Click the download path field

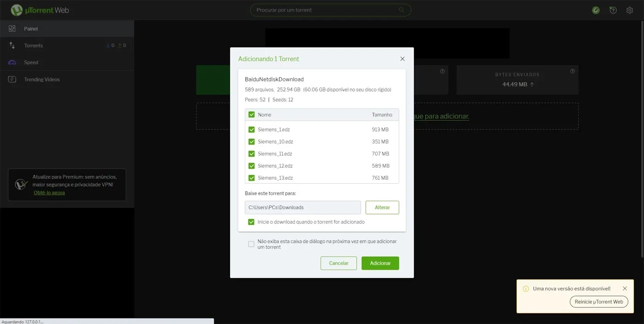[303, 208]
